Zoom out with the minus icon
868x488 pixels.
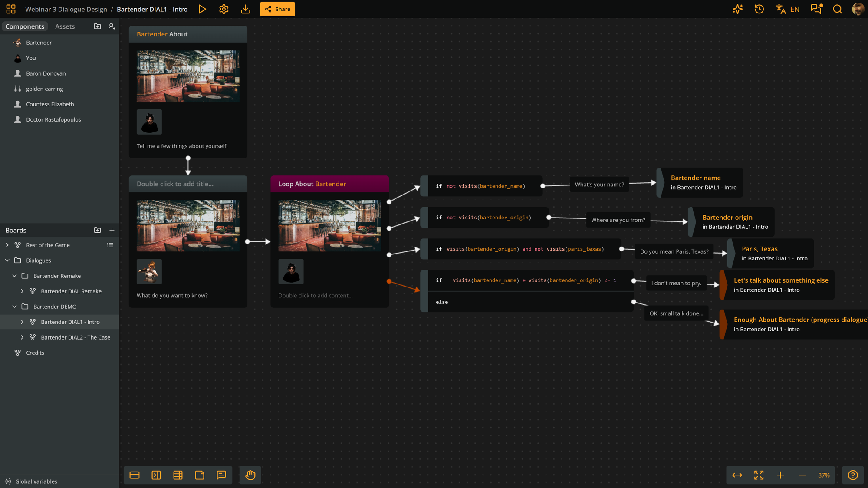point(802,475)
